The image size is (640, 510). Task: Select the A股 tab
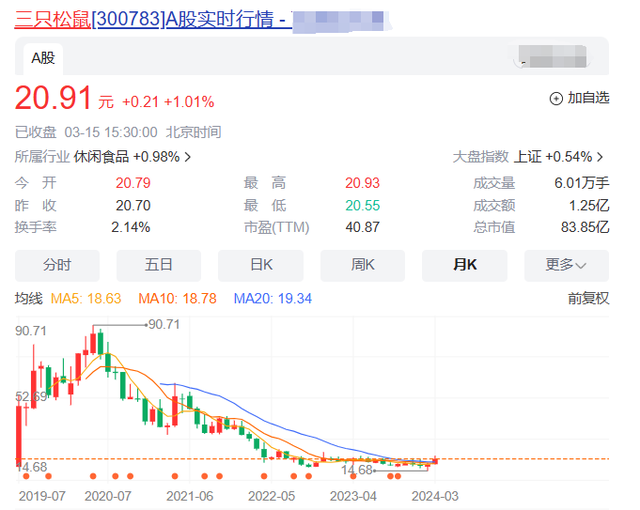pyautogui.click(x=43, y=58)
